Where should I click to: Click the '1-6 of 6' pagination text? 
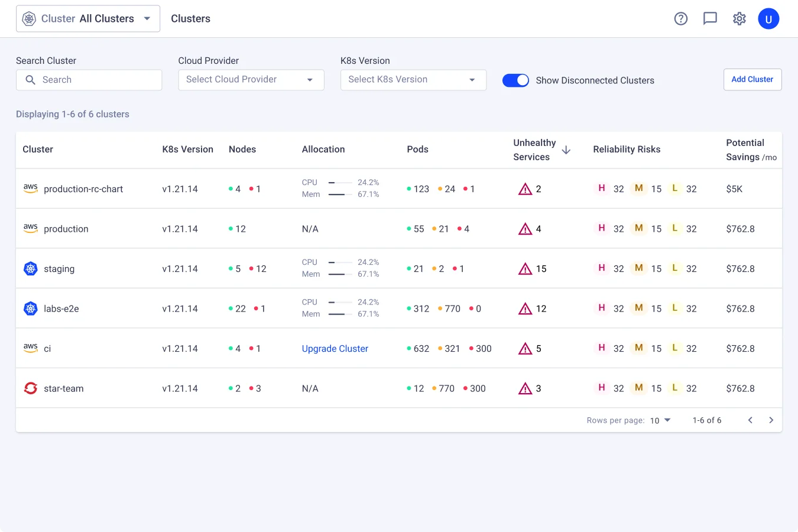(x=707, y=420)
